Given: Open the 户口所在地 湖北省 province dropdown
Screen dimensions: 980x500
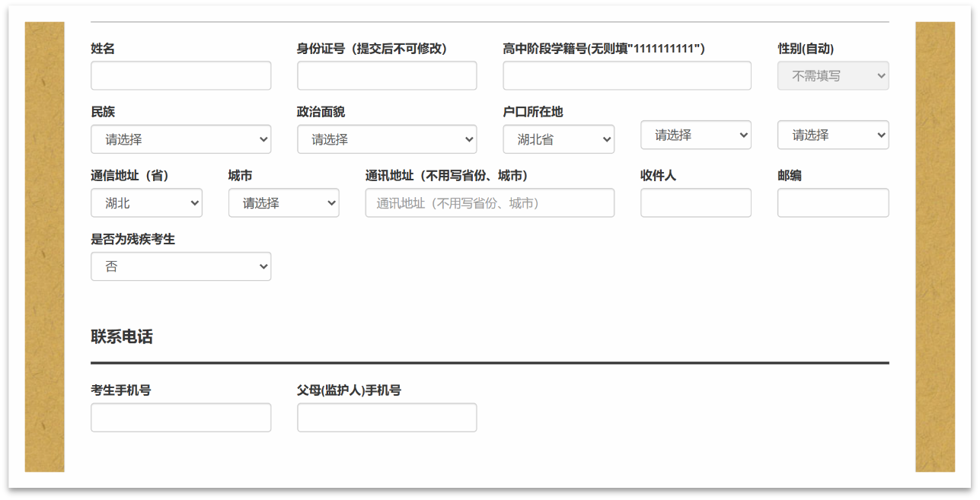Looking at the screenshot, I should point(558,139).
